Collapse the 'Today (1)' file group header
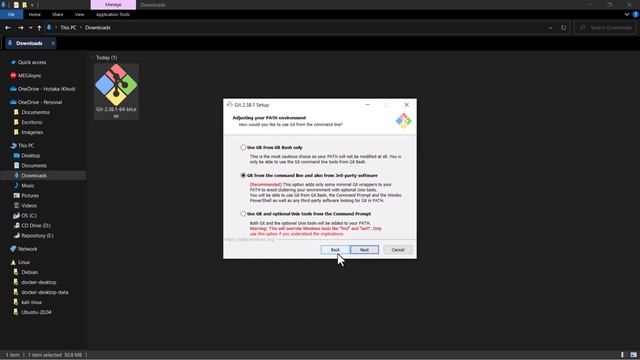 [106, 58]
